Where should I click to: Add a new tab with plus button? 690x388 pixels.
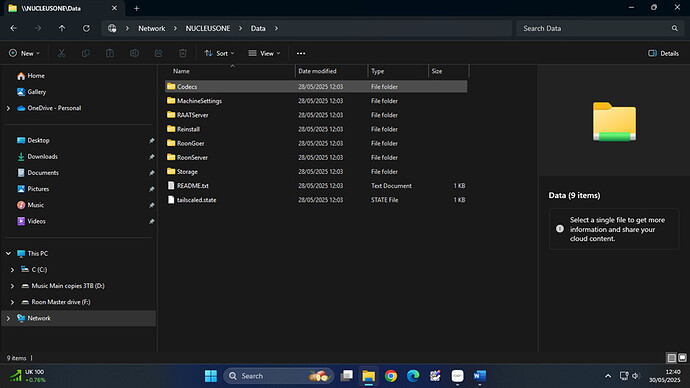click(x=136, y=8)
